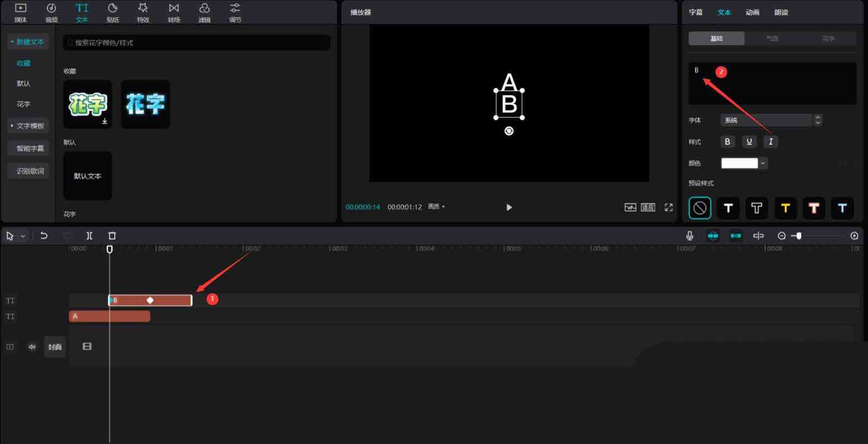Select the 基础 sub-tab

coord(717,39)
